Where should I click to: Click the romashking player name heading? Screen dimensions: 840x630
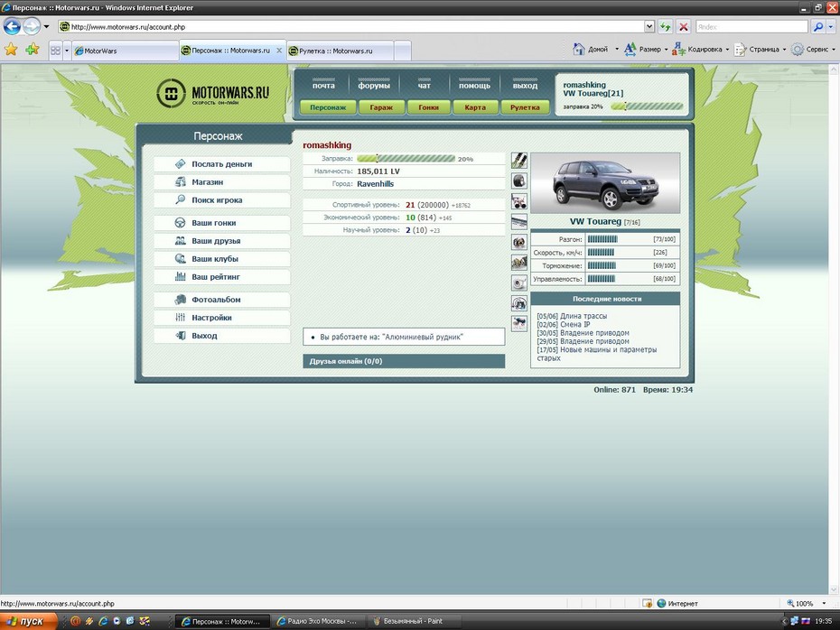327,145
